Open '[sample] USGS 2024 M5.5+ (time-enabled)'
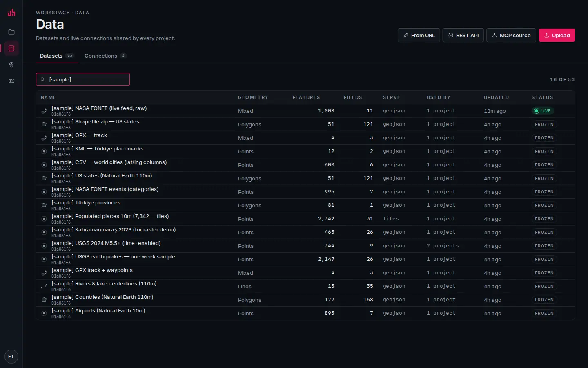The width and height of the screenshot is (588, 368). [x=106, y=243]
